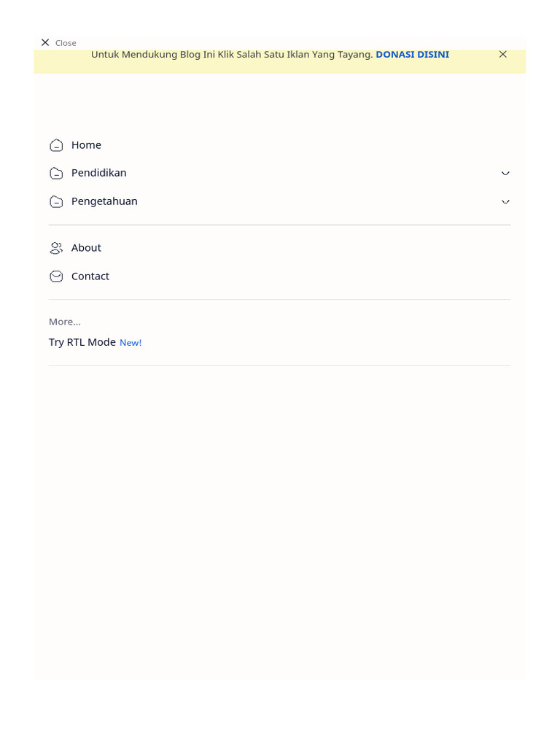The width and height of the screenshot is (560, 747).
Task: Click the About people icon
Action: (x=56, y=248)
